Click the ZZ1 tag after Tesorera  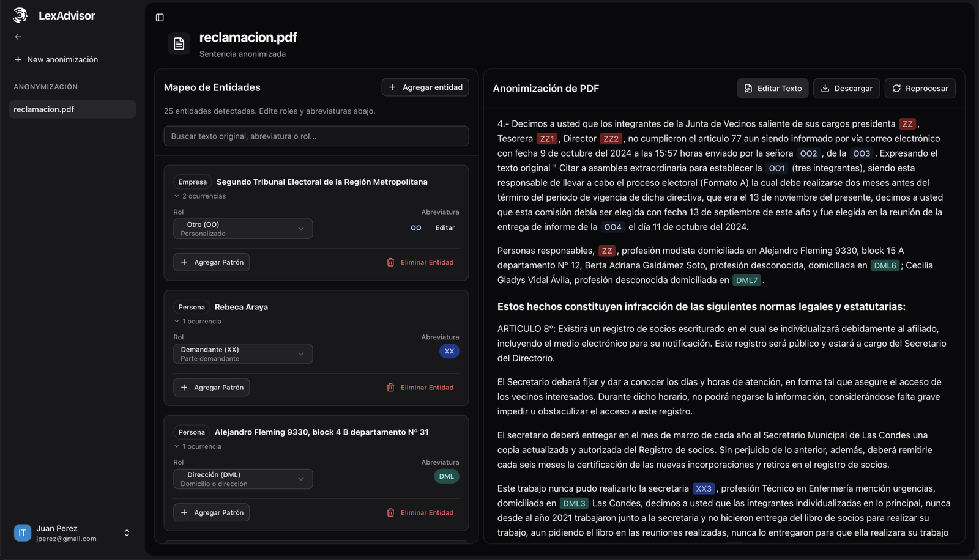[x=547, y=139]
